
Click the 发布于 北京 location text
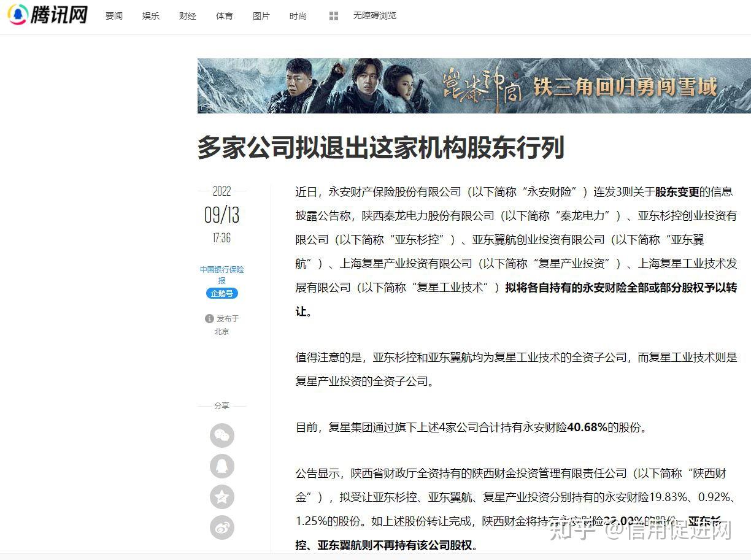click(x=222, y=325)
